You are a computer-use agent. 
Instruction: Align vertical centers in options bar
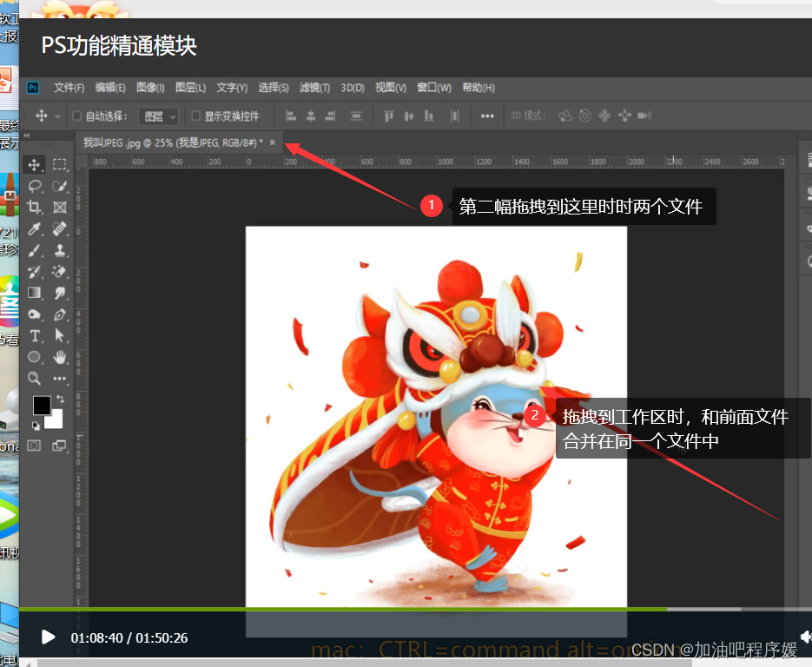pos(409,116)
